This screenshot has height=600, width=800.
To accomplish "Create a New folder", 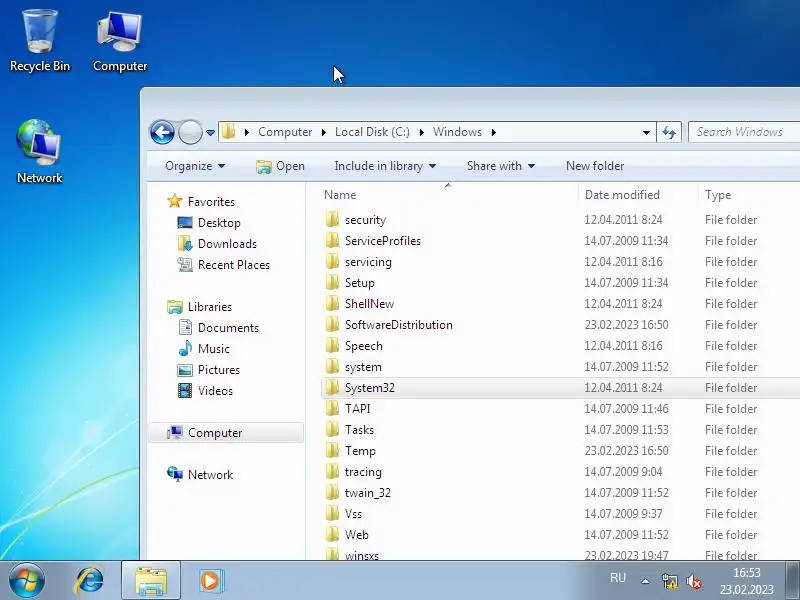I will 595,166.
